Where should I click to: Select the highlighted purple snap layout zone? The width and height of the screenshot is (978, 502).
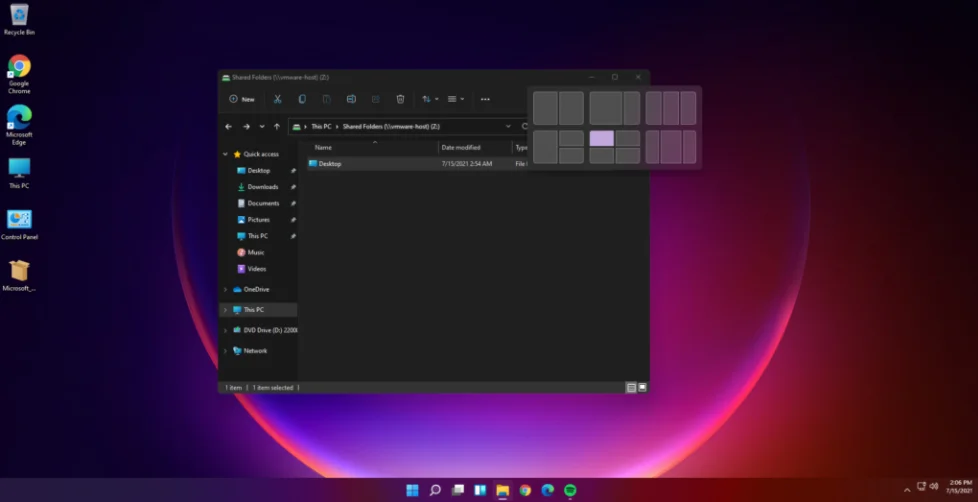click(601, 138)
